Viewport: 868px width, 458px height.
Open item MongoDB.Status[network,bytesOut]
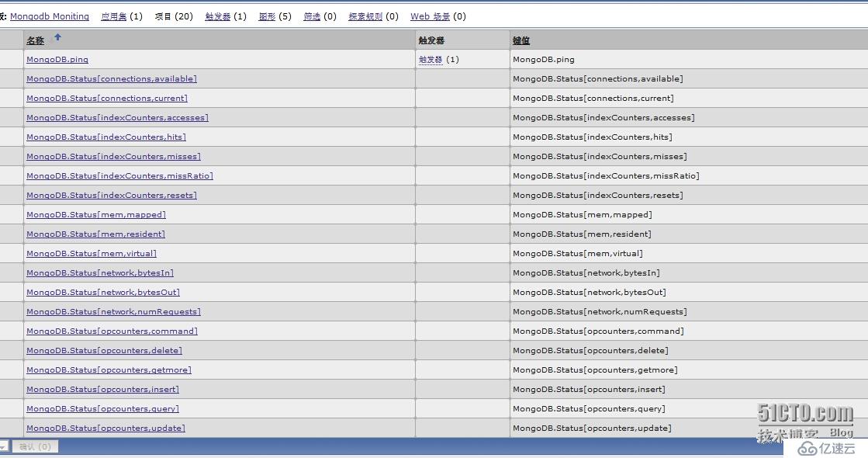(x=103, y=292)
